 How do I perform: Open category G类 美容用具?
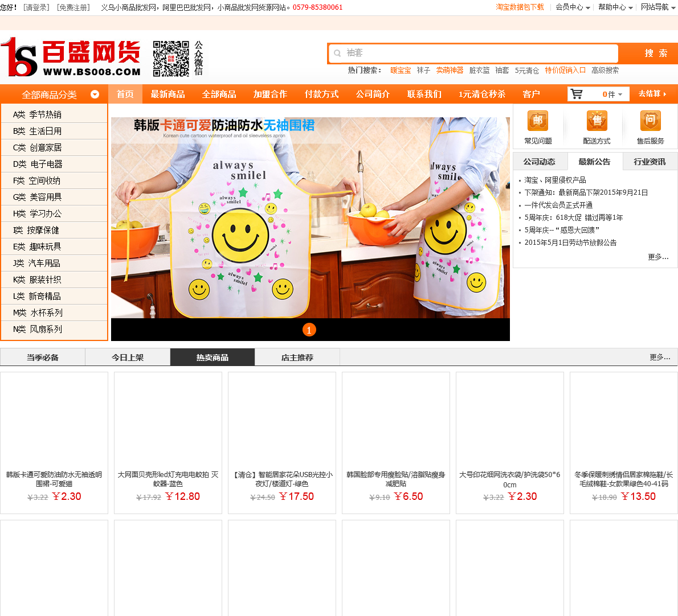[54, 197]
